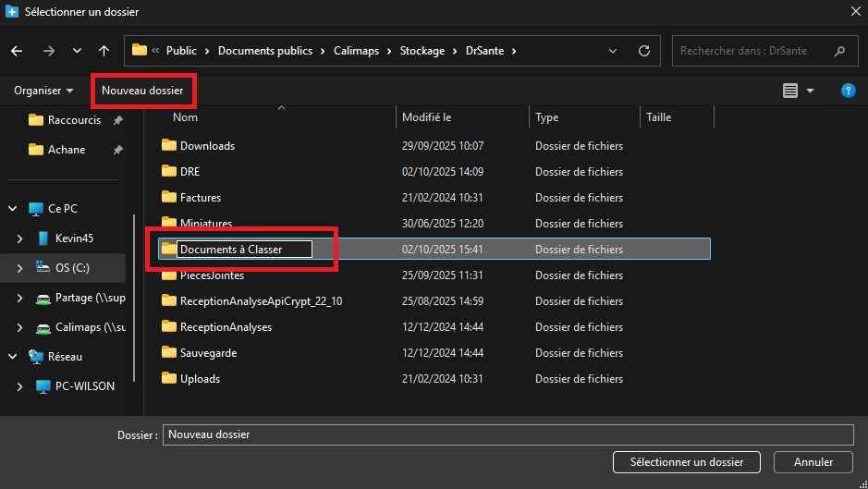Open the view options dropdown arrow
868x489 pixels.
pyautogui.click(x=811, y=91)
